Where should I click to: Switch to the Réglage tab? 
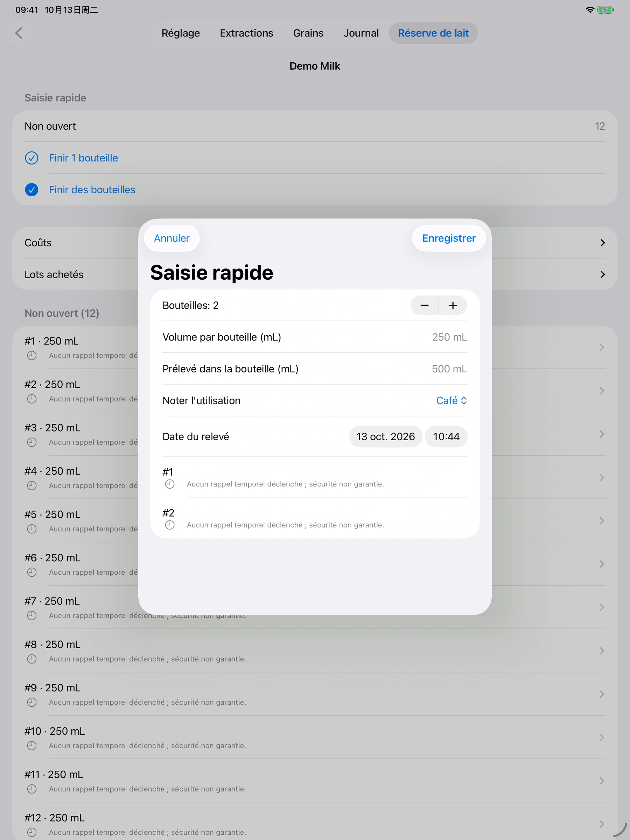pyautogui.click(x=181, y=33)
